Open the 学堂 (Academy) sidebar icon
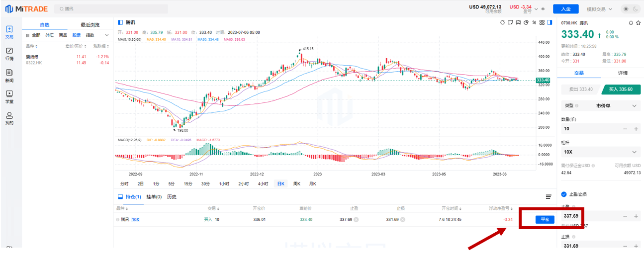The image size is (644, 266). click(9, 96)
